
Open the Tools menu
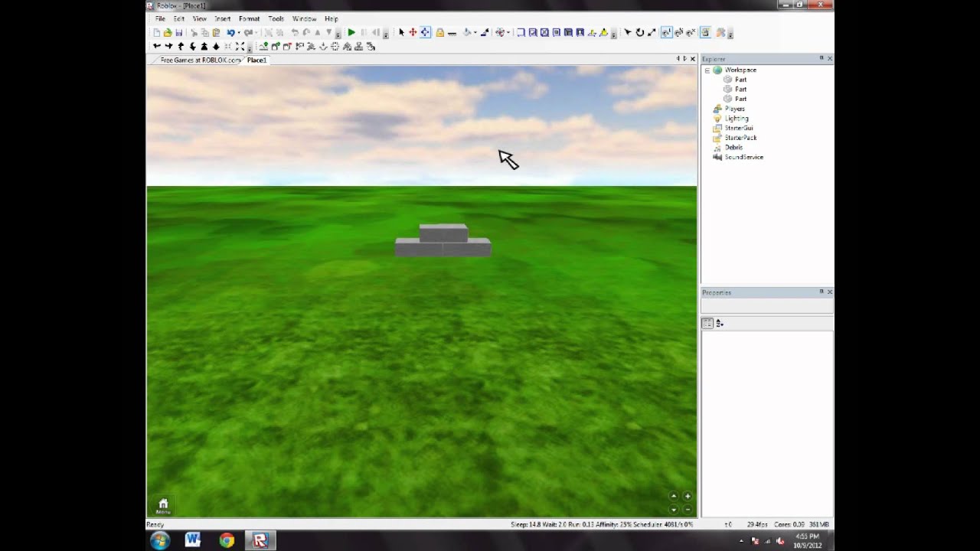(x=276, y=18)
